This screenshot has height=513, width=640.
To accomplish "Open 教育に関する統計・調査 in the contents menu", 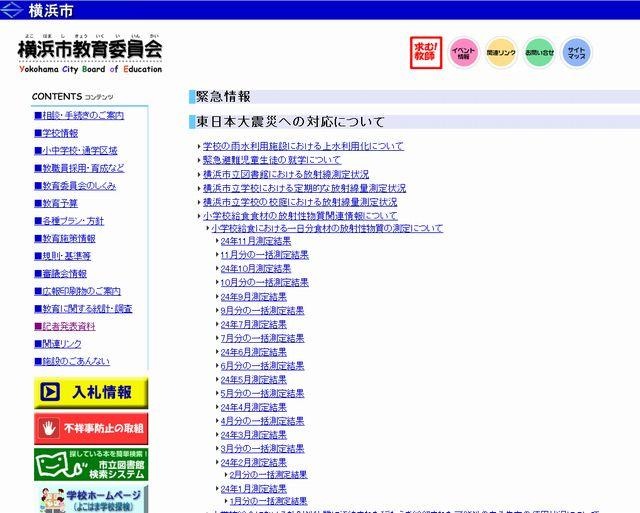I will point(83,309).
